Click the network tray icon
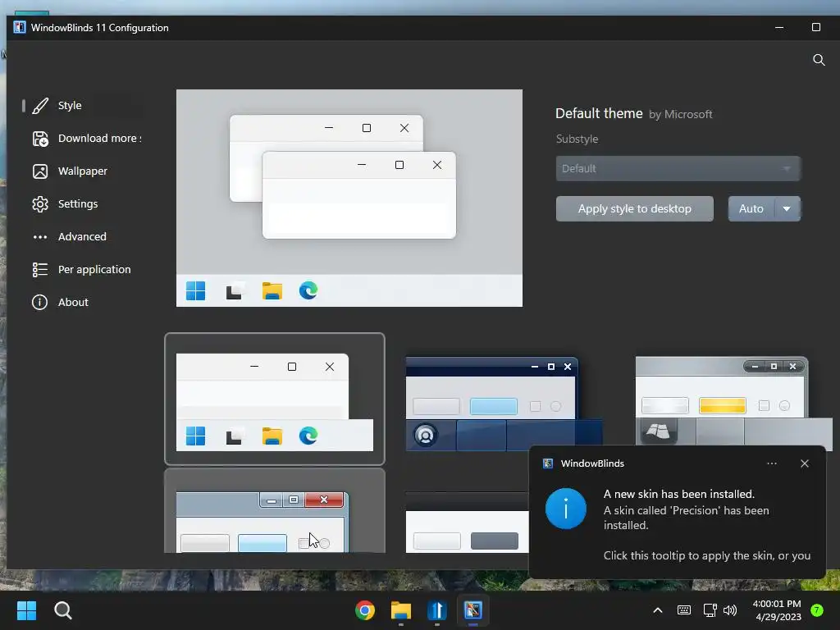This screenshot has width=840, height=630. pos(710,610)
